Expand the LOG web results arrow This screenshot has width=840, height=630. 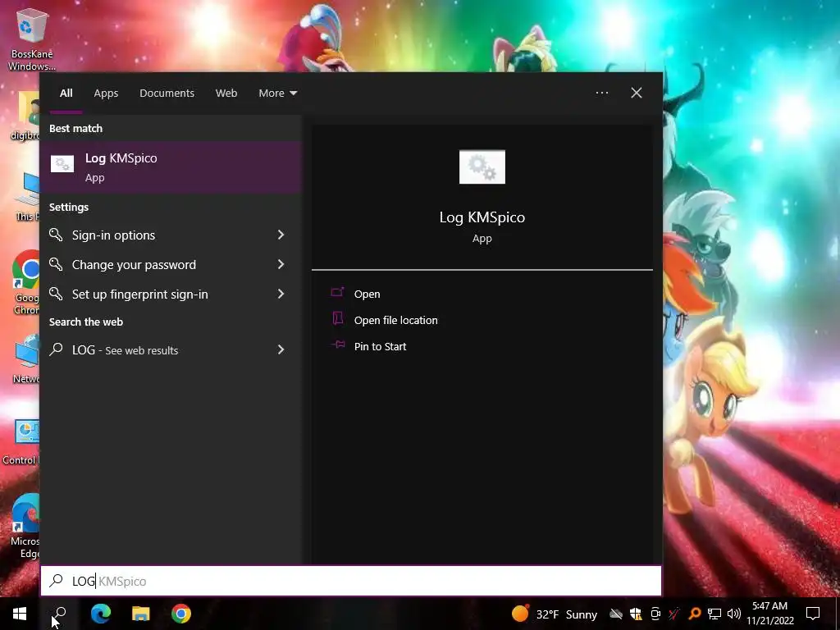click(x=281, y=349)
